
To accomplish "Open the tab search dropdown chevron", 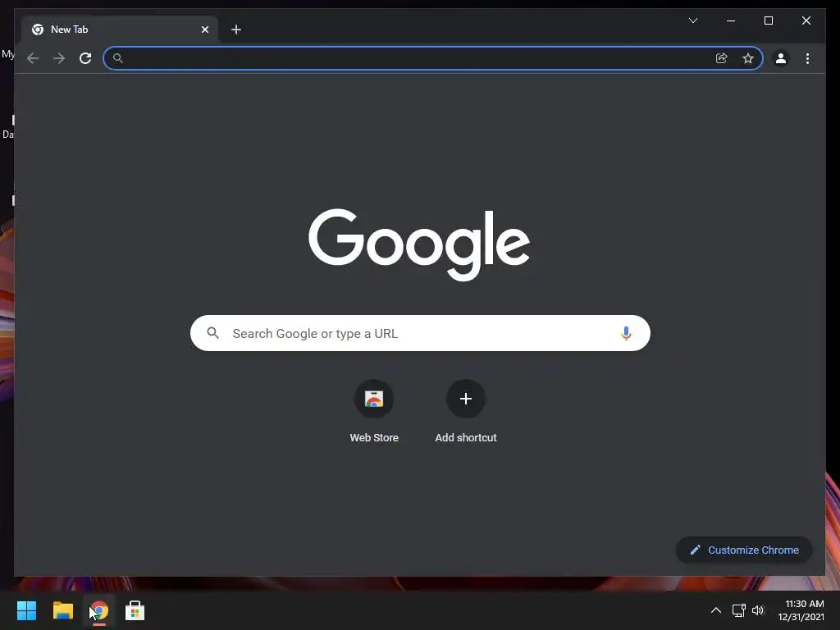I will [x=693, y=21].
